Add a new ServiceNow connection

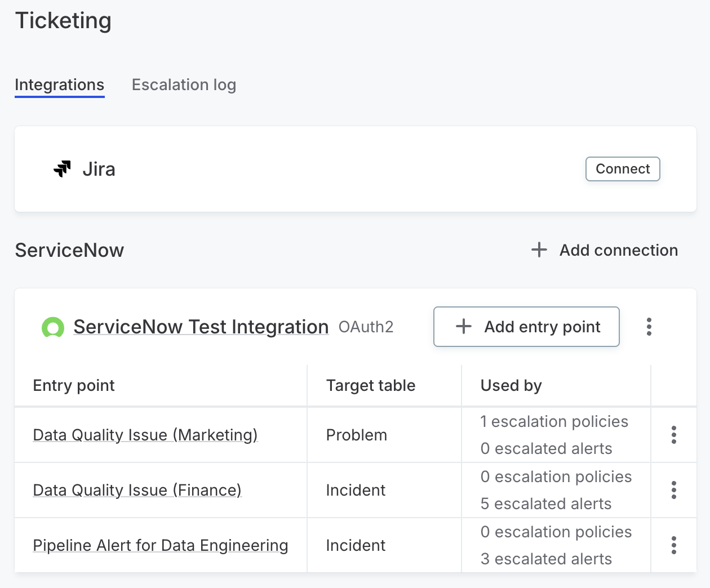605,250
